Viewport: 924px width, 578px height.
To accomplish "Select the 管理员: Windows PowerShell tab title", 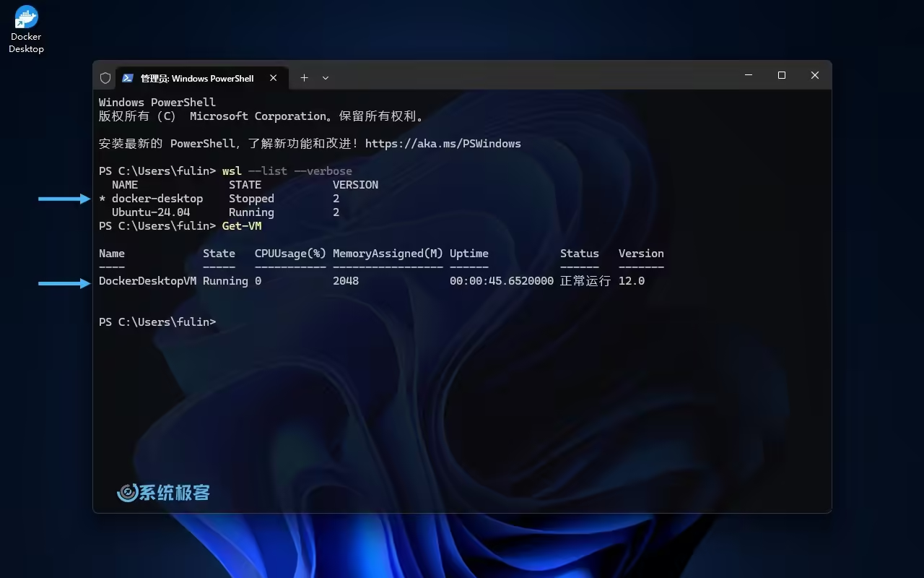I will (196, 78).
